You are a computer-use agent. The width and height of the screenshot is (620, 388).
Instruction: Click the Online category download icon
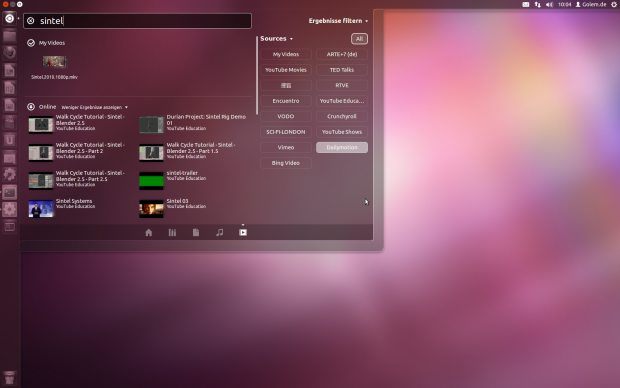tap(31, 107)
